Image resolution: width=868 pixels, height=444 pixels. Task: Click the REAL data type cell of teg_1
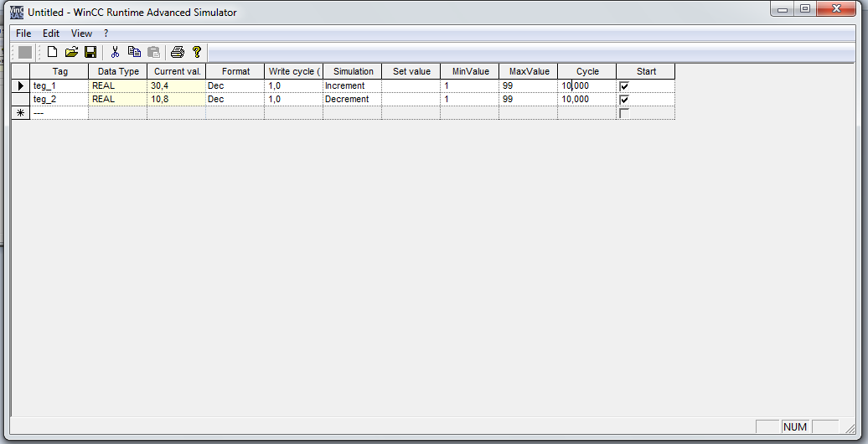[118, 85]
